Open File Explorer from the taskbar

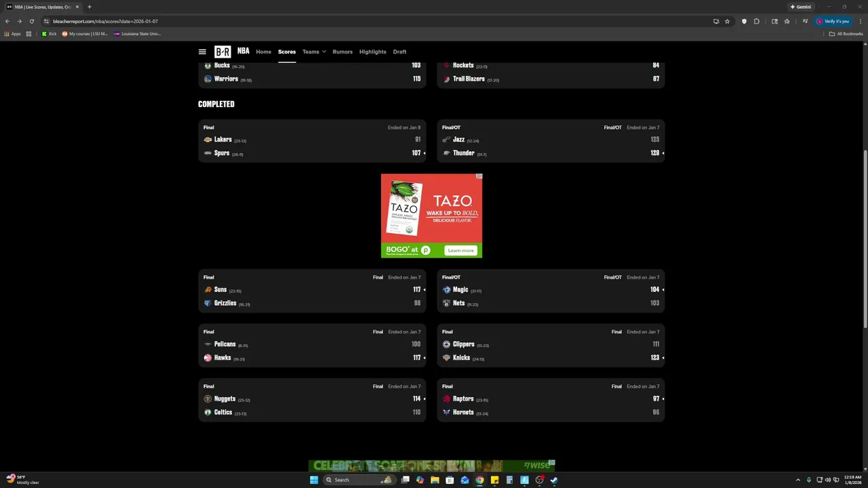[x=435, y=480]
